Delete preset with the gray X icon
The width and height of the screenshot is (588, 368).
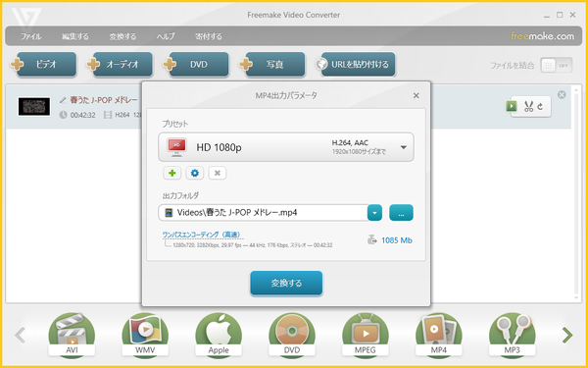[218, 173]
